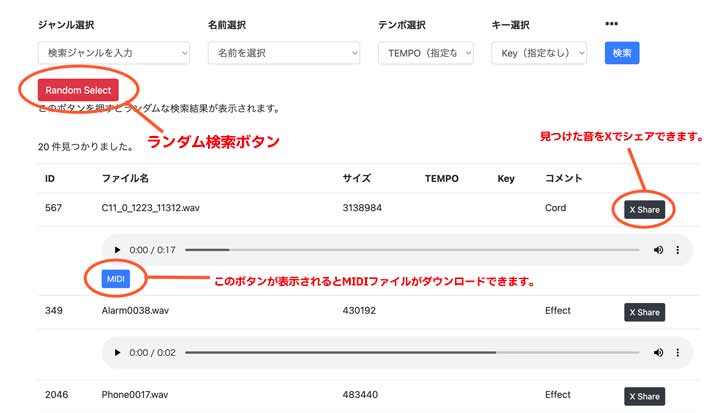Seek within the C11_0_1223_11312.wav progress bar

click(410, 249)
